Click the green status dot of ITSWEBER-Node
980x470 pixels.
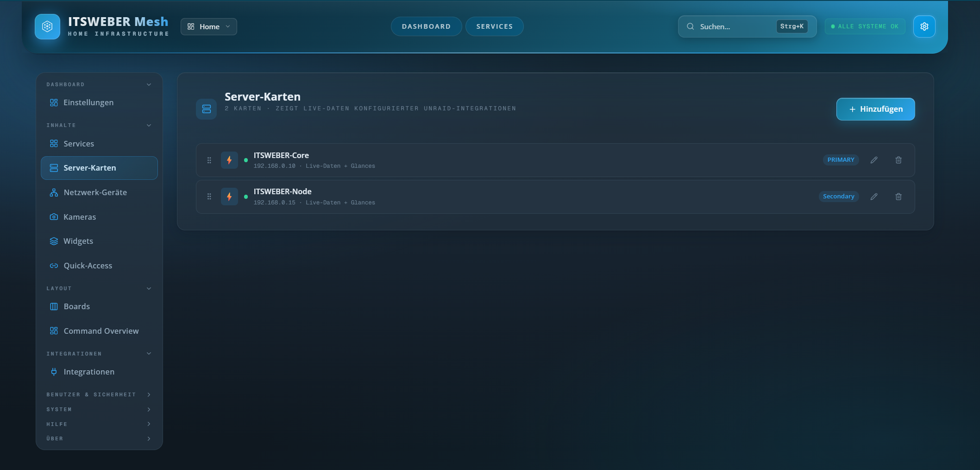click(246, 197)
